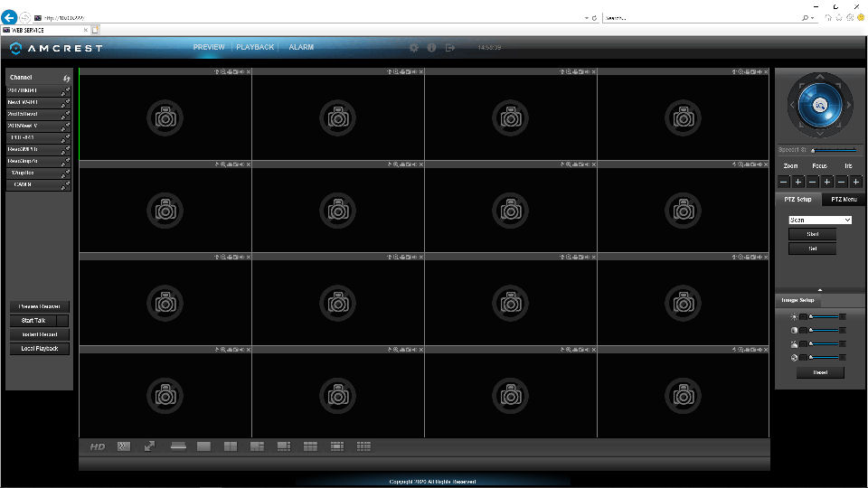Switch to the ALARM tab
Viewport: 868px width, 488px height.
click(x=301, y=48)
